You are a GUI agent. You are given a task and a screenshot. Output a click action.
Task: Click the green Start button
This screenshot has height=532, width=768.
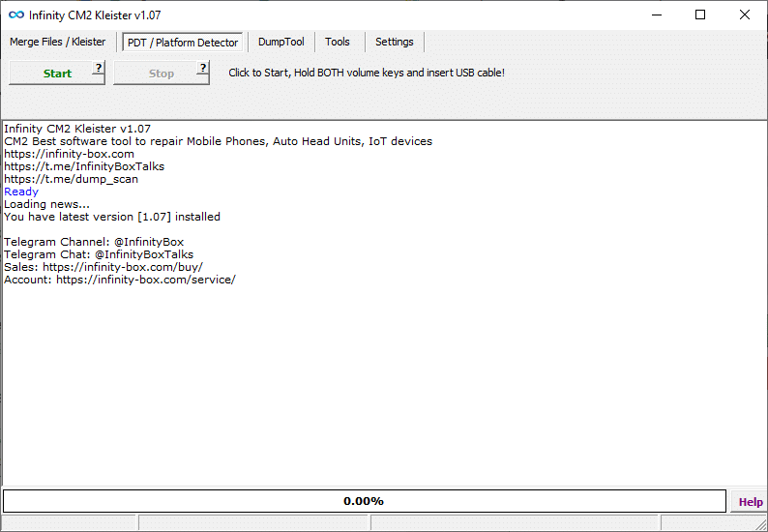[57, 73]
